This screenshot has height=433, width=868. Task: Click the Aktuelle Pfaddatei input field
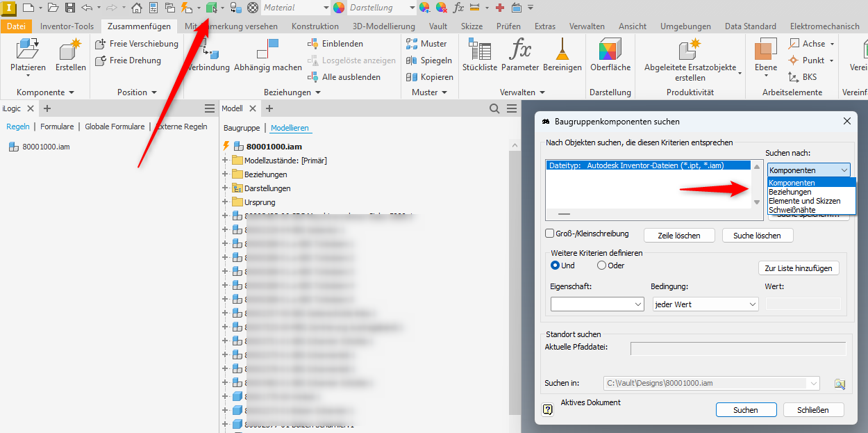click(738, 348)
